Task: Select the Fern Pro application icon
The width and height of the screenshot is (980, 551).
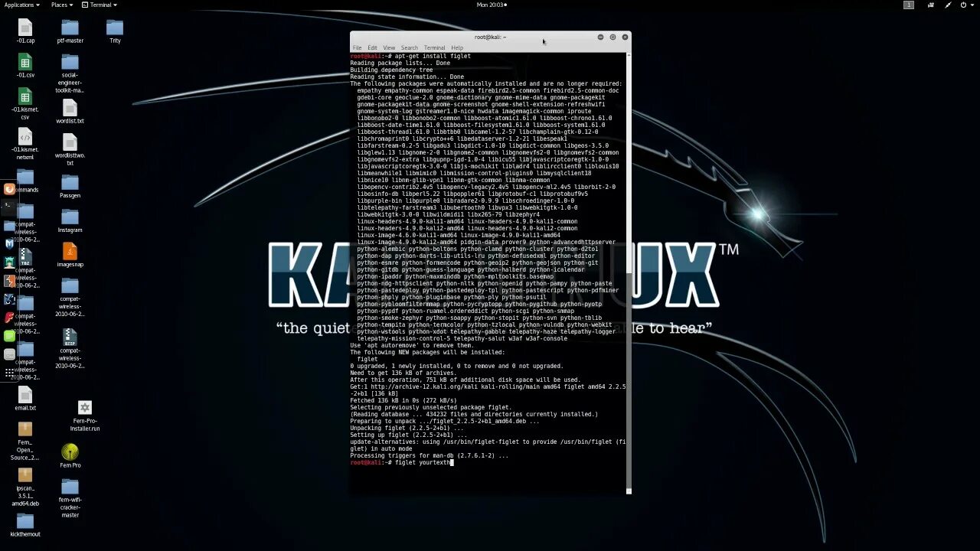Action: (70, 456)
